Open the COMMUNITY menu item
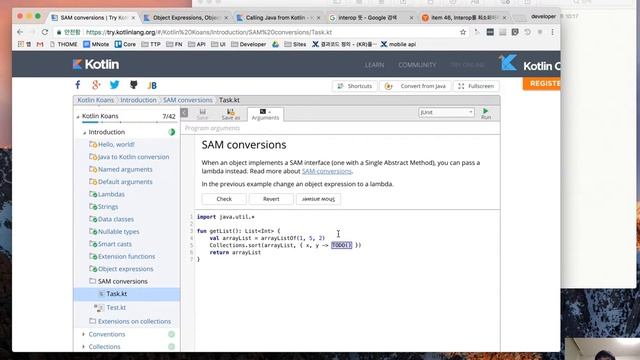This screenshot has width=640, height=360. (417, 65)
